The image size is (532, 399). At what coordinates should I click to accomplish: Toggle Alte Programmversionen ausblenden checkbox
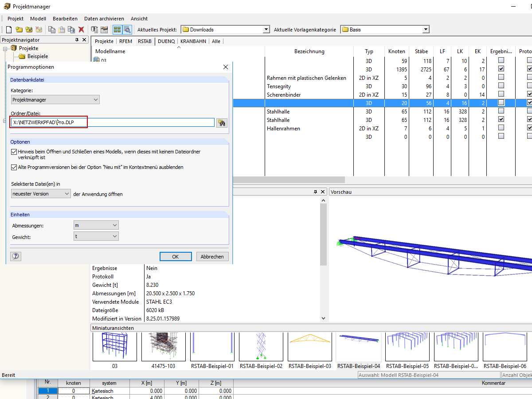[14, 168]
